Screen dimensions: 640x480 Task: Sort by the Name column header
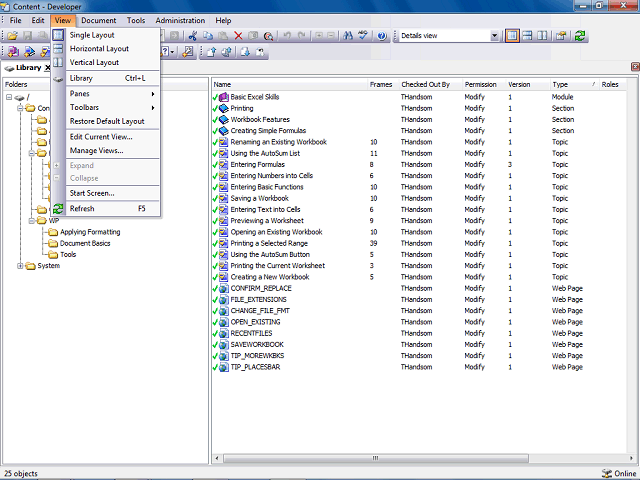290,84
